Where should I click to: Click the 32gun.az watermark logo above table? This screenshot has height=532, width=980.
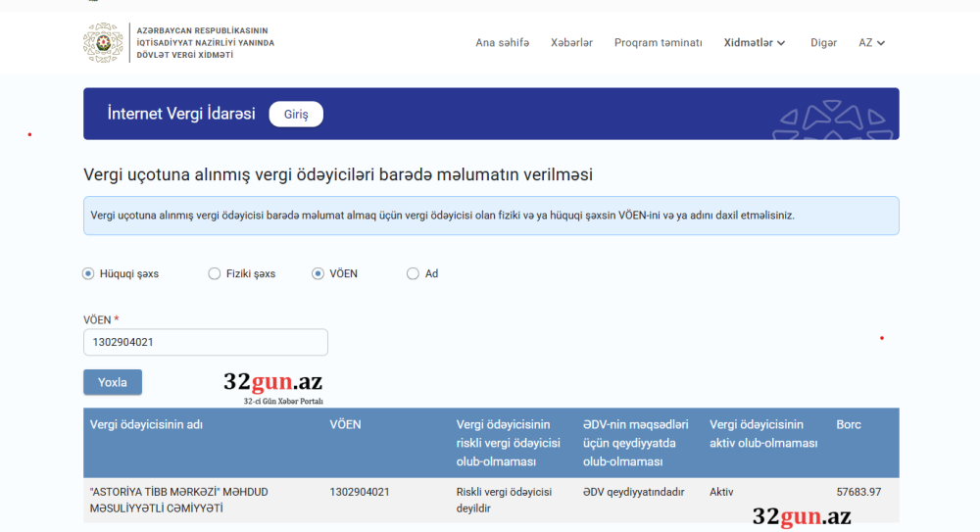point(272,385)
